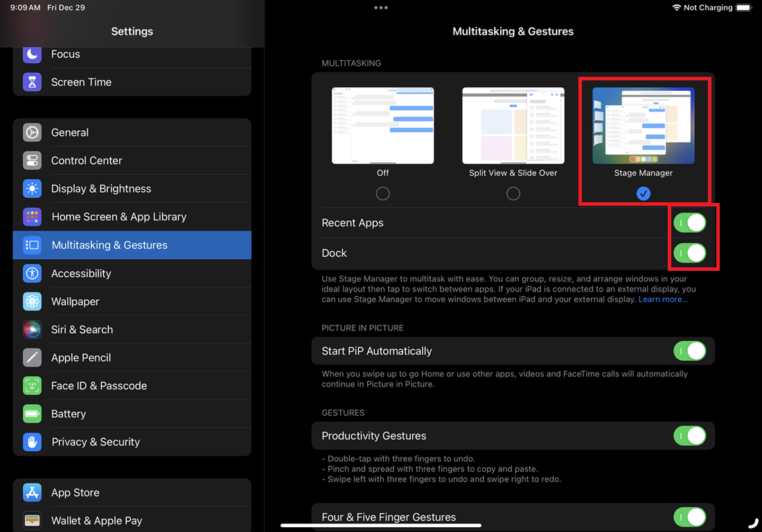Open Accessibility settings row
762x532 pixels.
click(x=132, y=273)
